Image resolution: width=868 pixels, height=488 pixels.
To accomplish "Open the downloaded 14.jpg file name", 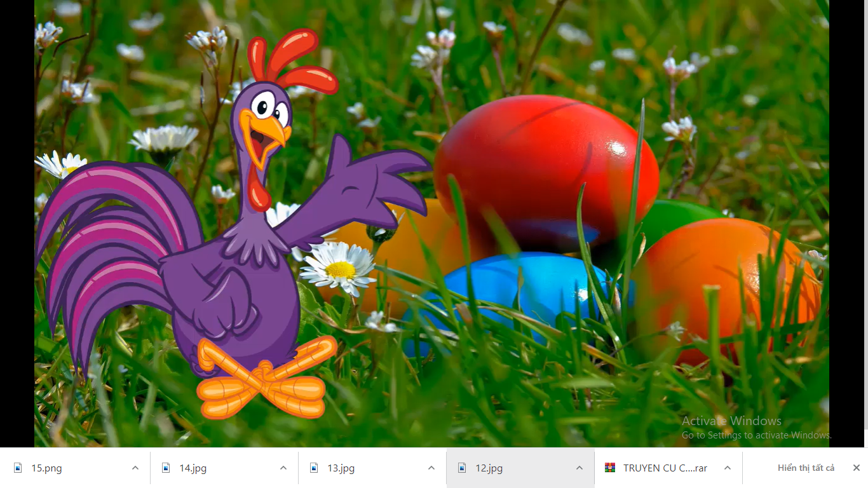I will (x=193, y=468).
